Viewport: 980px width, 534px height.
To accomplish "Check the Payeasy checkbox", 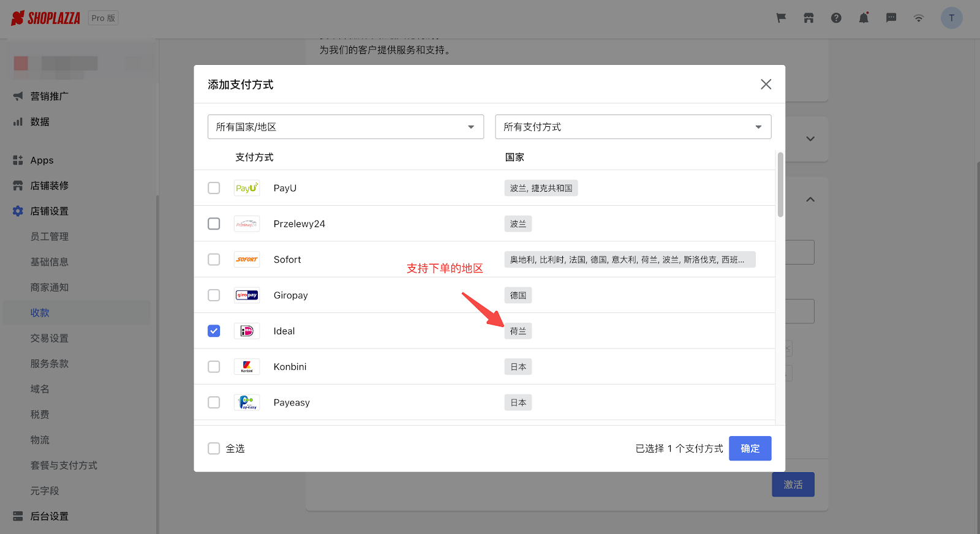I will [x=214, y=402].
